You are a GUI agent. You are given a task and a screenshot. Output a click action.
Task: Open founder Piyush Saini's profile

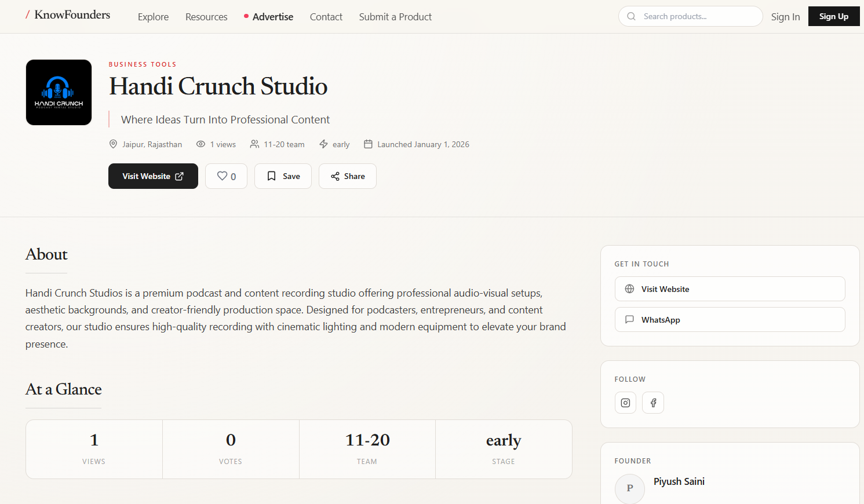679,481
